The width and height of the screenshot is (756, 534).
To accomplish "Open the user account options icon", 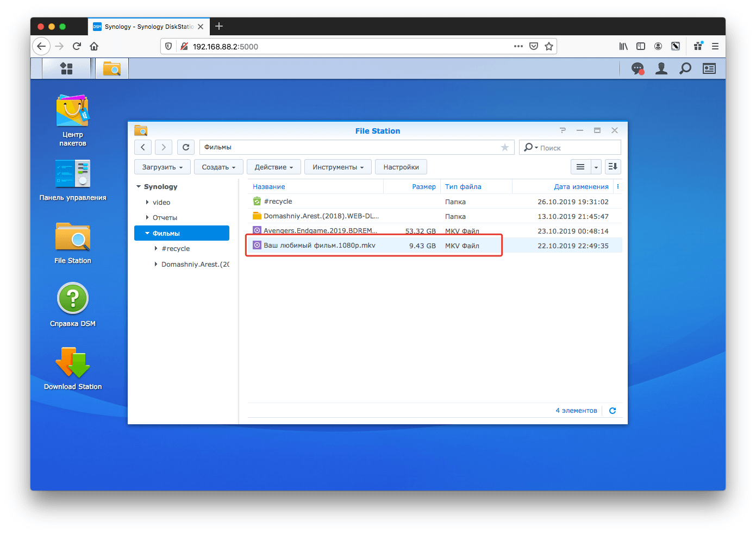I will point(661,68).
